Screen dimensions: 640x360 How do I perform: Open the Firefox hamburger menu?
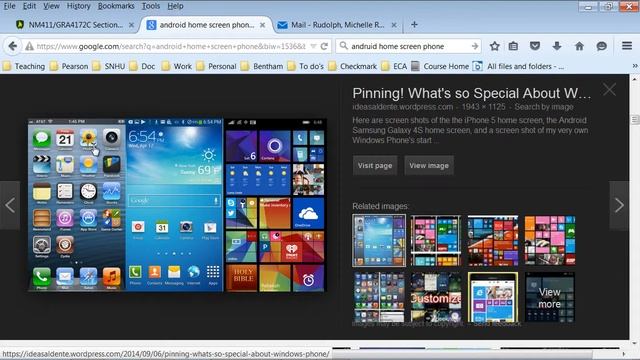pyautogui.click(x=627, y=46)
